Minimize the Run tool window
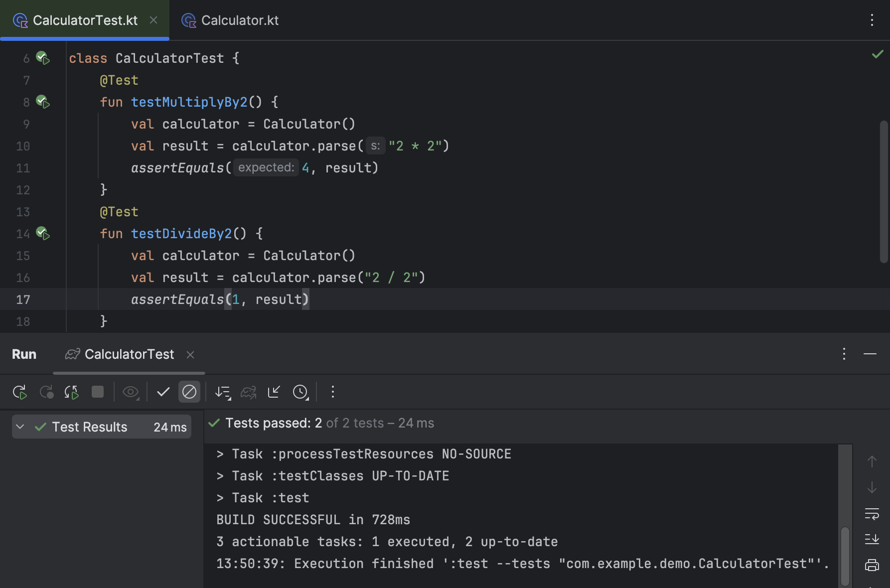 (870, 354)
